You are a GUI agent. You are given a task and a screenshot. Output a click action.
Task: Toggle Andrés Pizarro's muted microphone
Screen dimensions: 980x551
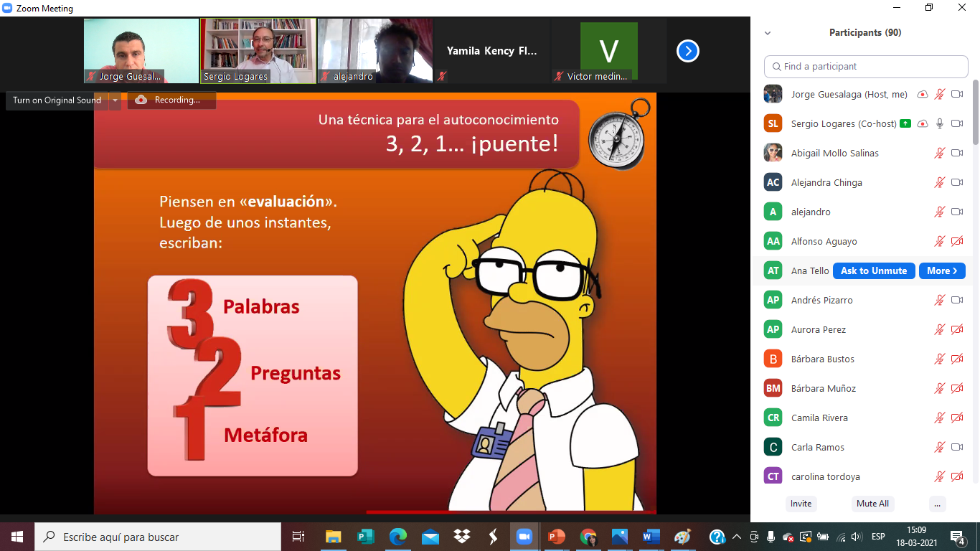[939, 300]
